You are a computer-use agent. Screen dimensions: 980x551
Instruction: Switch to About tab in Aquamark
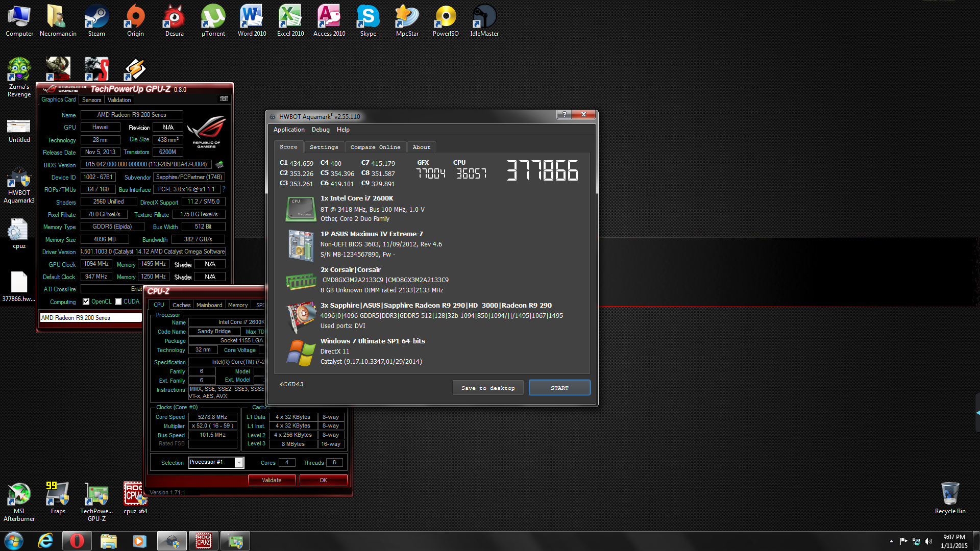[x=422, y=147]
